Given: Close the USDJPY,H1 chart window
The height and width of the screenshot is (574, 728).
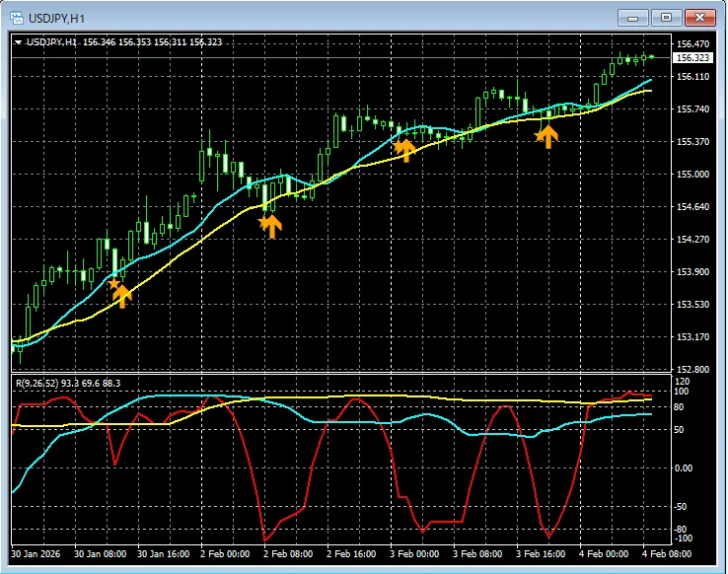Looking at the screenshot, I should 699,17.
